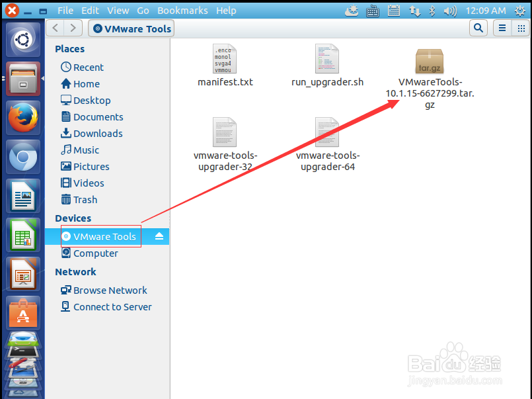
Task: Open the system gear menu
Action: pos(520,11)
